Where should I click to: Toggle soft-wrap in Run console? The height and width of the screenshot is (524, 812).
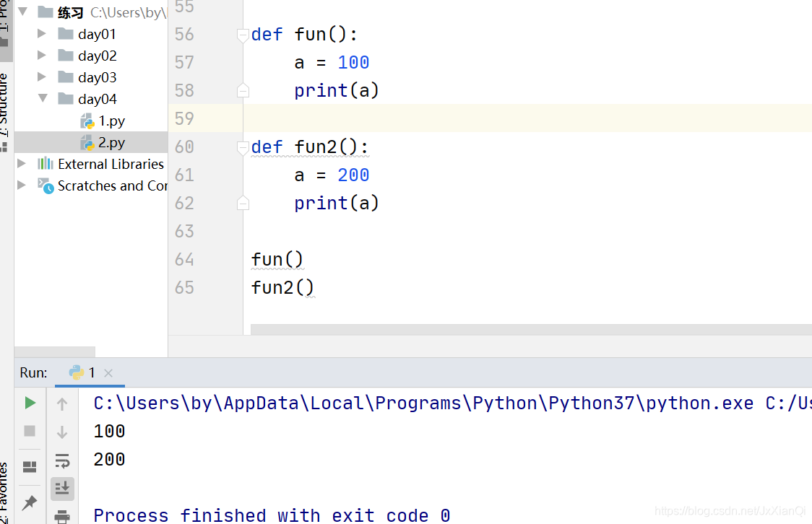tap(62, 460)
